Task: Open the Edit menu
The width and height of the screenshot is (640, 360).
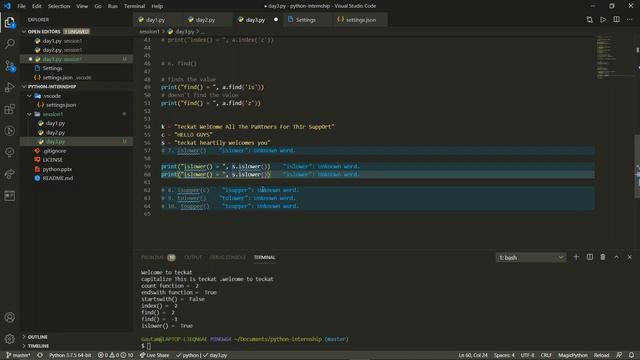Action: pos(37,6)
